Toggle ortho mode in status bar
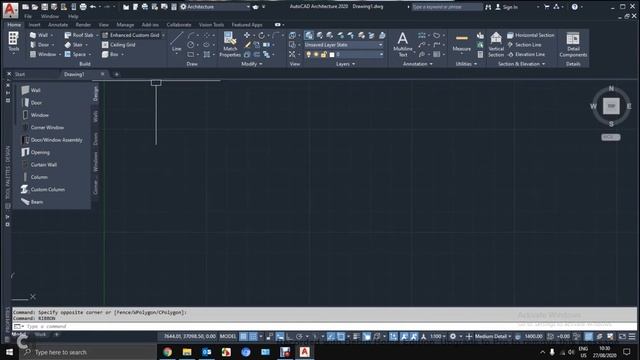Viewport: 640px width, 360px height. point(289,336)
